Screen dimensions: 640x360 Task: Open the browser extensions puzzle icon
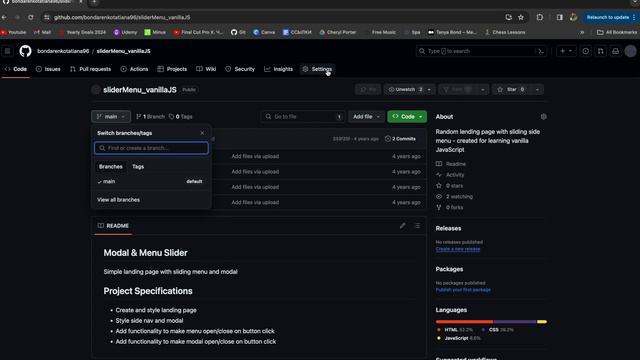coord(540,17)
